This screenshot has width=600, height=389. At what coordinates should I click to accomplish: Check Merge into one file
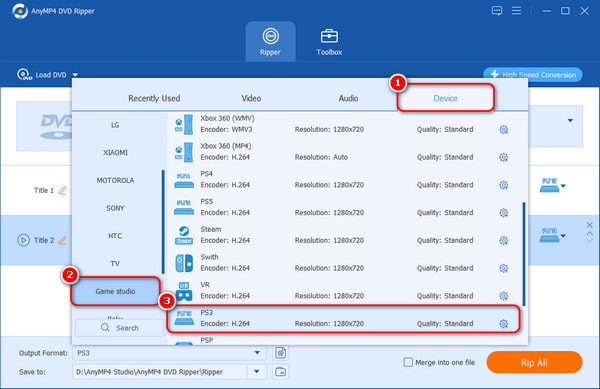408,362
